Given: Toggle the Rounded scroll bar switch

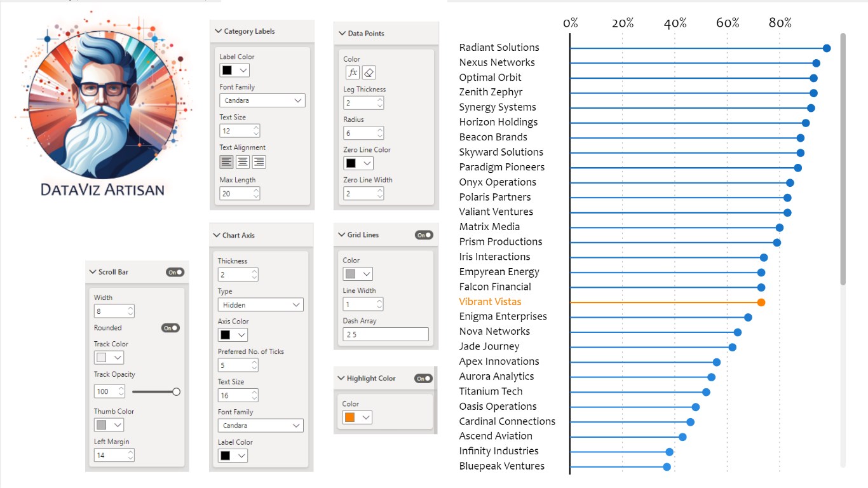Looking at the screenshot, I should click(170, 328).
